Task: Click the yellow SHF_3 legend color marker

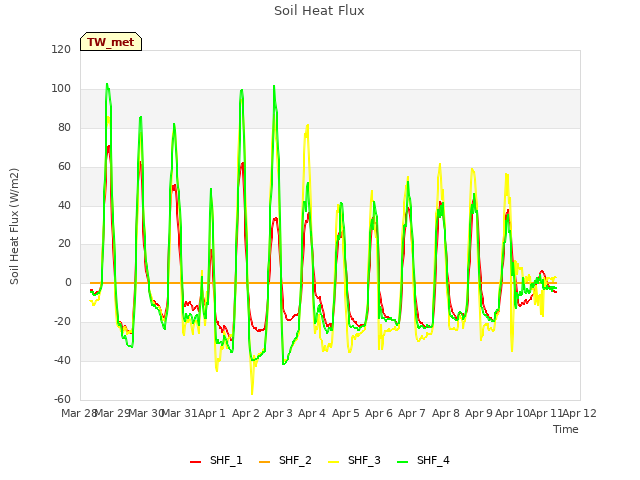Action: point(333,462)
